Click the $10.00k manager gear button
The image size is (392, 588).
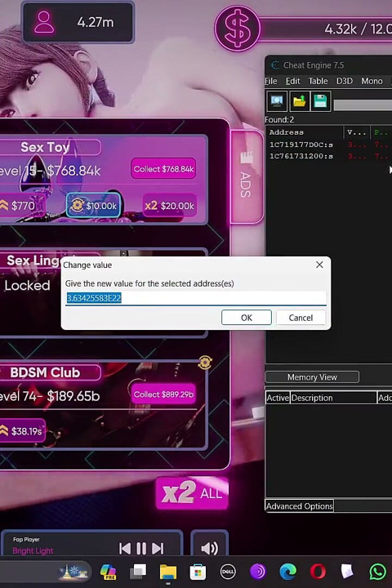94,206
